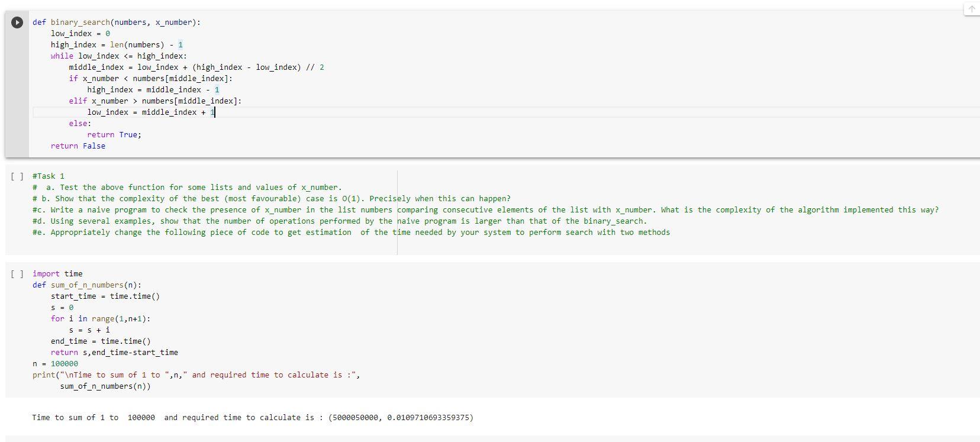Click comment '#e. Appropriately change the following'
This screenshot has height=442, width=980.
pyautogui.click(x=352, y=233)
